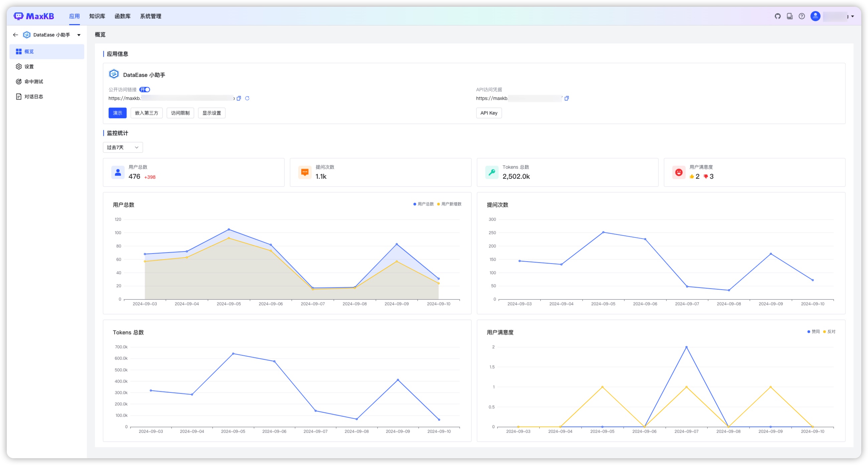Click the user avatar icon

[815, 16]
